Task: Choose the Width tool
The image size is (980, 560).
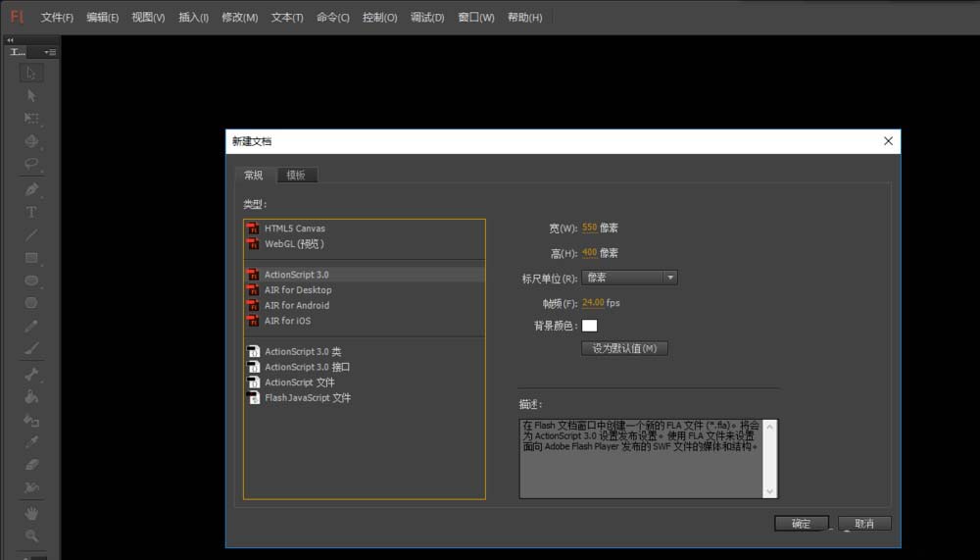Action: [30, 487]
